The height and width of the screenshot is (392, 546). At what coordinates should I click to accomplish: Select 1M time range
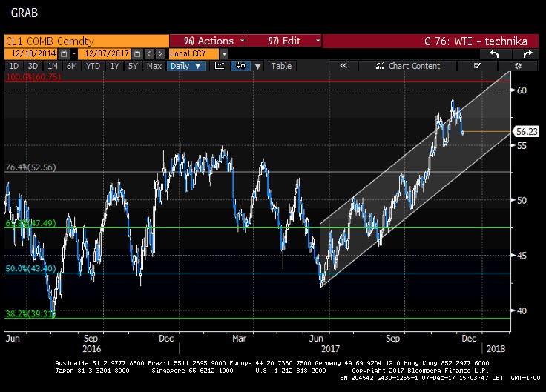53,66
